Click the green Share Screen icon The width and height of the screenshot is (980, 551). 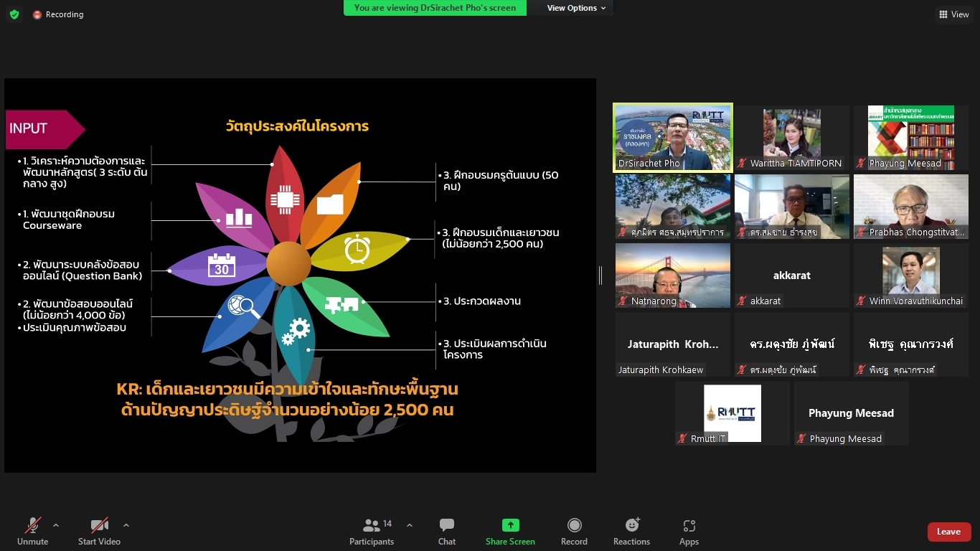click(510, 525)
